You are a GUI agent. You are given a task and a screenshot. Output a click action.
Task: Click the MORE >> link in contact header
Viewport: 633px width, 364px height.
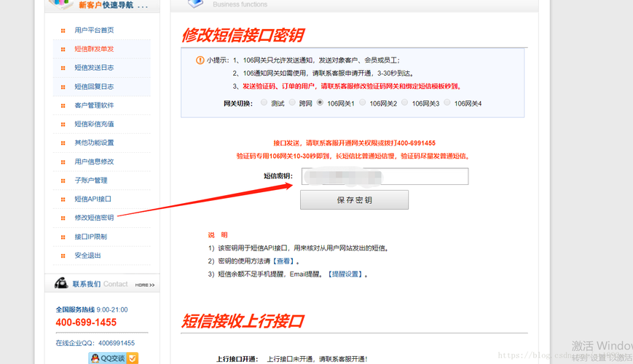[x=145, y=285]
